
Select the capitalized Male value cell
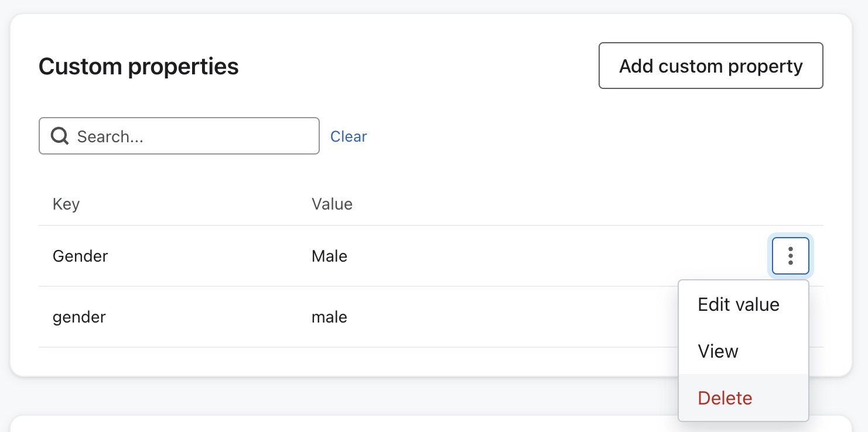point(329,256)
